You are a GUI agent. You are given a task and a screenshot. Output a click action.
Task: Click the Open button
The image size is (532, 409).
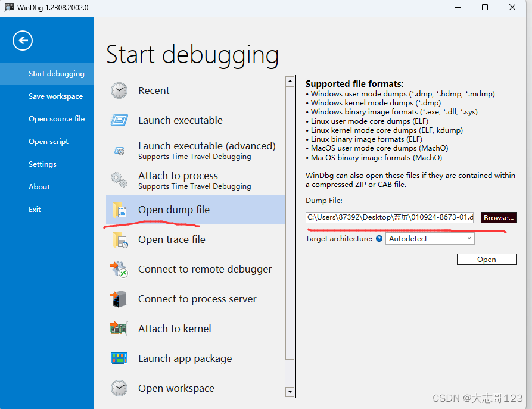487,260
